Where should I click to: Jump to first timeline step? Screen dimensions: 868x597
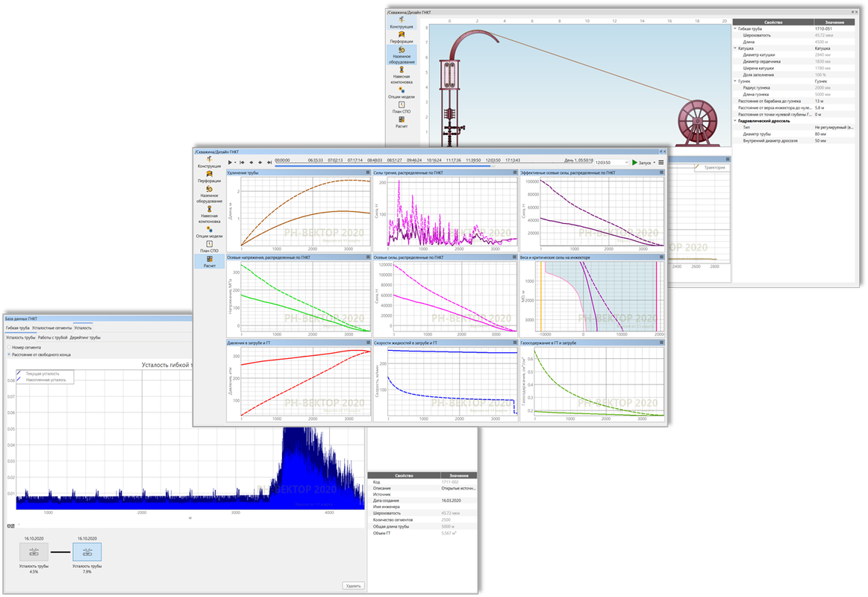[242, 163]
